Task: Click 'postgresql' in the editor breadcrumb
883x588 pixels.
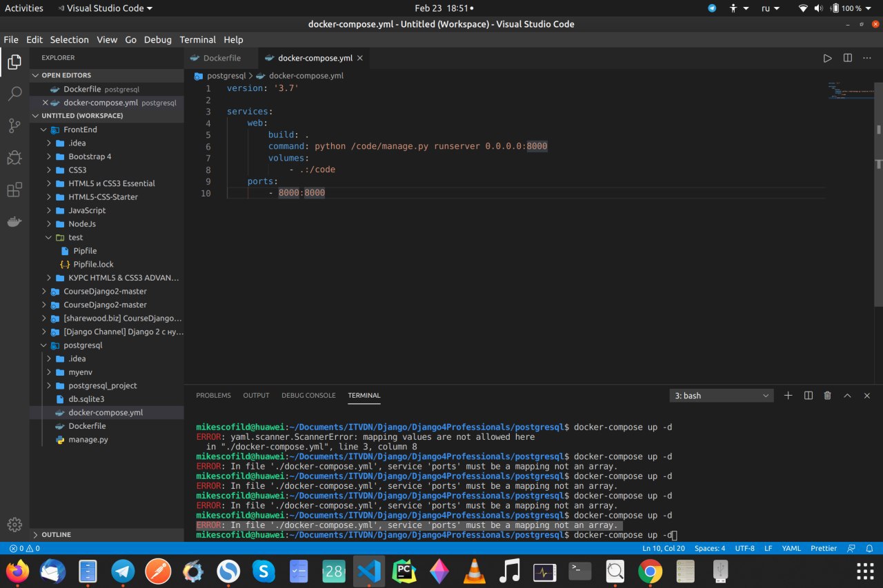Action: pos(226,76)
